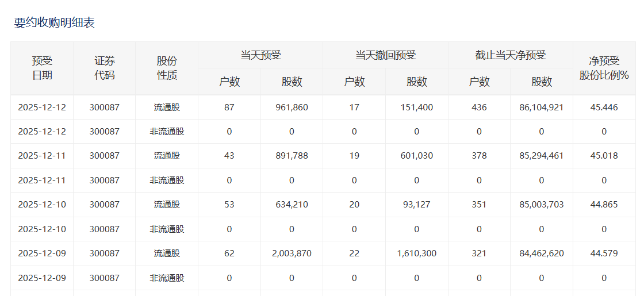Image resolution: width=644 pixels, height=296 pixels.
Task: Click the 当天预受 group header
Action: tap(260, 55)
